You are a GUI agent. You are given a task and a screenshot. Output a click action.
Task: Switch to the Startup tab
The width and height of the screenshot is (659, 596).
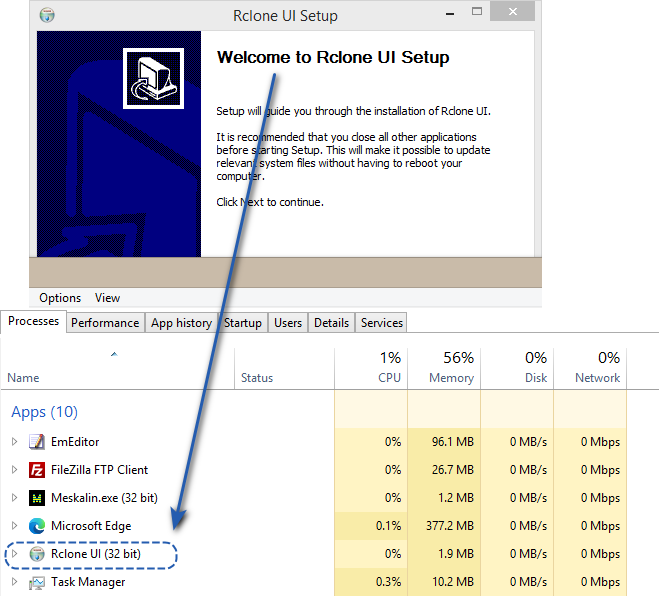point(243,323)
